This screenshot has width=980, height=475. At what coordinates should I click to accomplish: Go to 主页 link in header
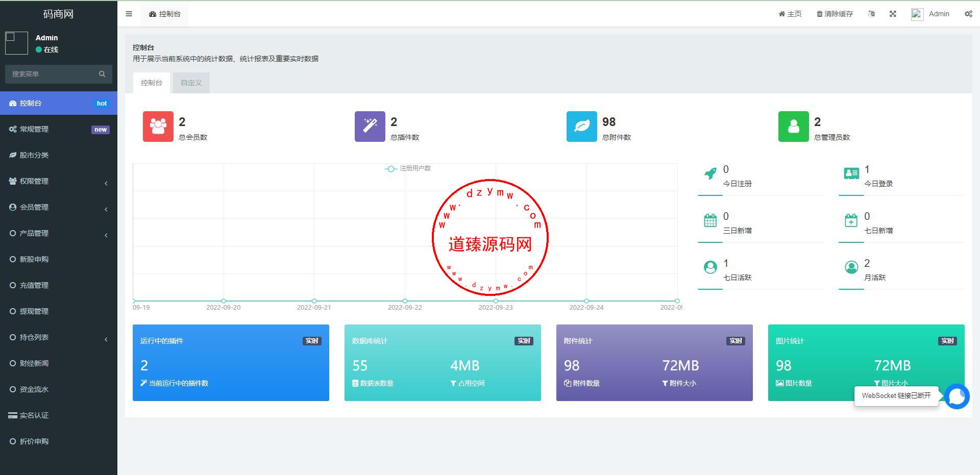tap(790, 14)
